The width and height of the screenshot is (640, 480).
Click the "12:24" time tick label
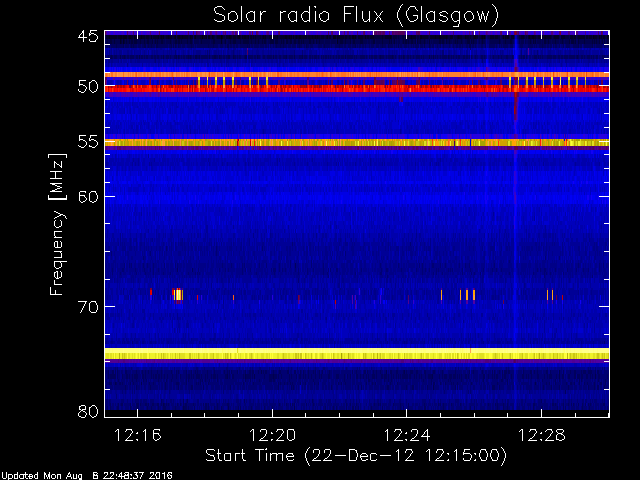coord(407,436)
